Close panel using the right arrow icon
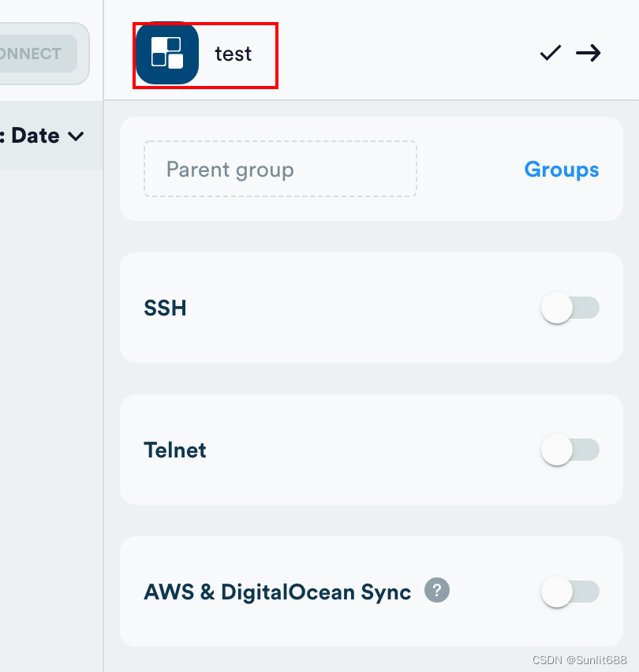The height and width of the screenshot is (672, 639). (x=588, y=53)
